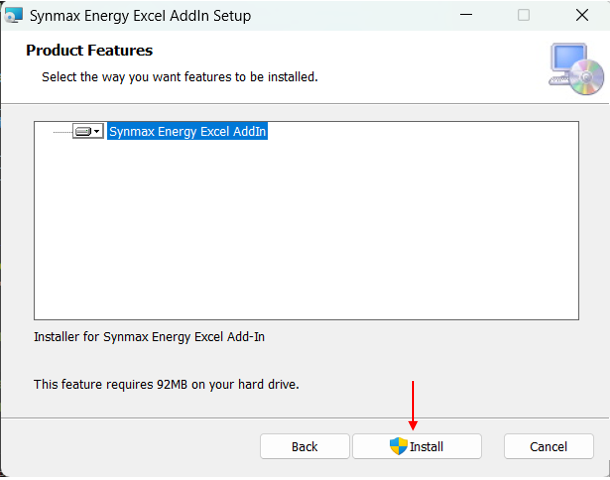Click the 'This feature requires 92MB' text

(x=166, y=384)
